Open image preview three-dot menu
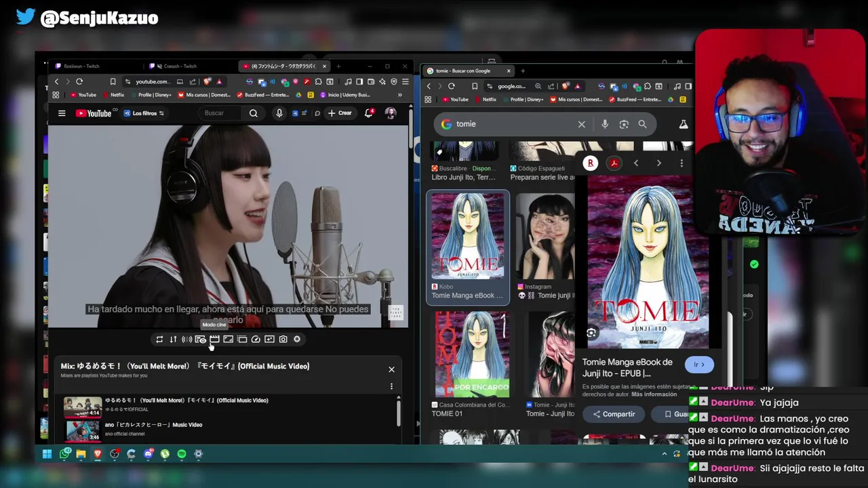Viewport: 868px width, 488px height. point(682,163)
